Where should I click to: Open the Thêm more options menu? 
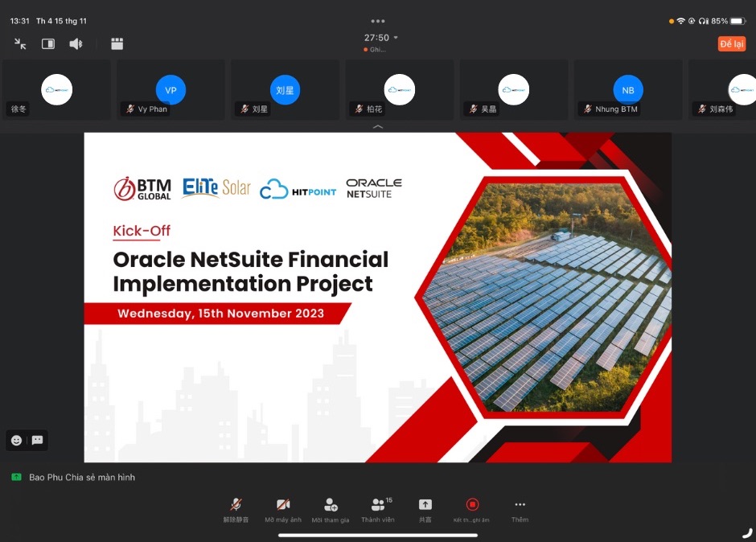pos(520,510)
